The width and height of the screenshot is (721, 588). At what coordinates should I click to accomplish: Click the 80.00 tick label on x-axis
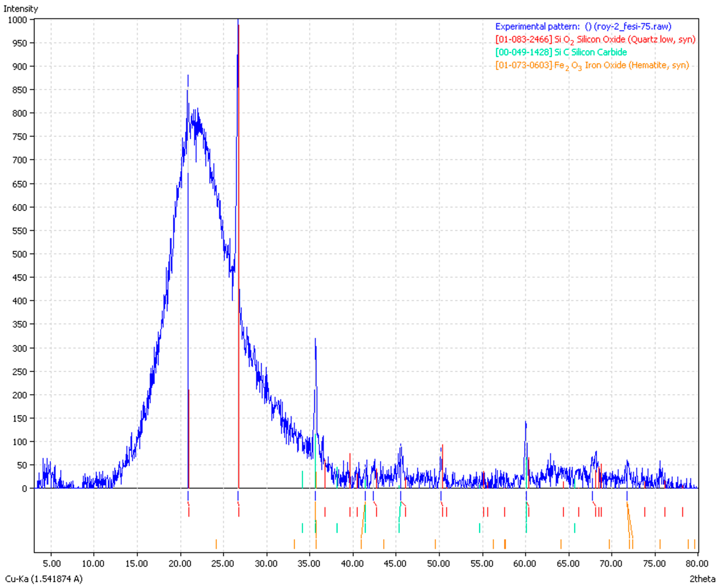click(697, 563)
